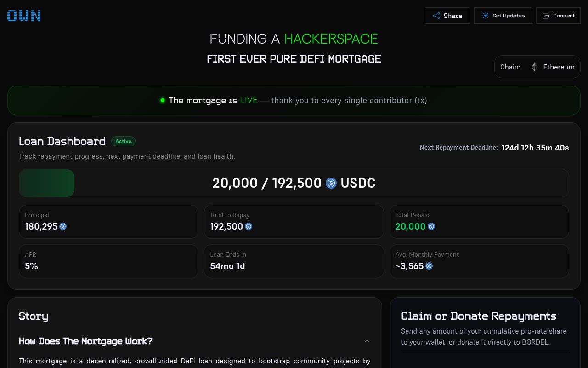The height and width of the screenshot is (368, 588).
Task: Click the share network icon
Action: coord(436,16)
